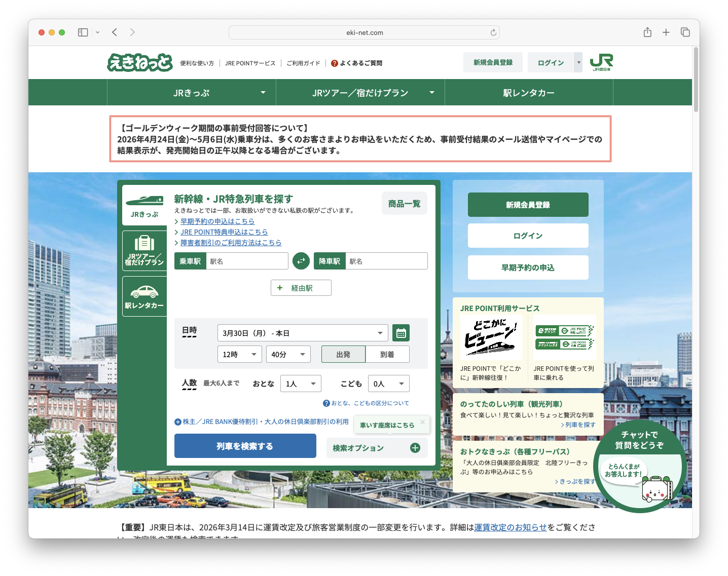Image resolution: width=728 pixels, height=576 pixels.
Task: Open the 運賃改定のお知らせ link
Action: point(509,527)
